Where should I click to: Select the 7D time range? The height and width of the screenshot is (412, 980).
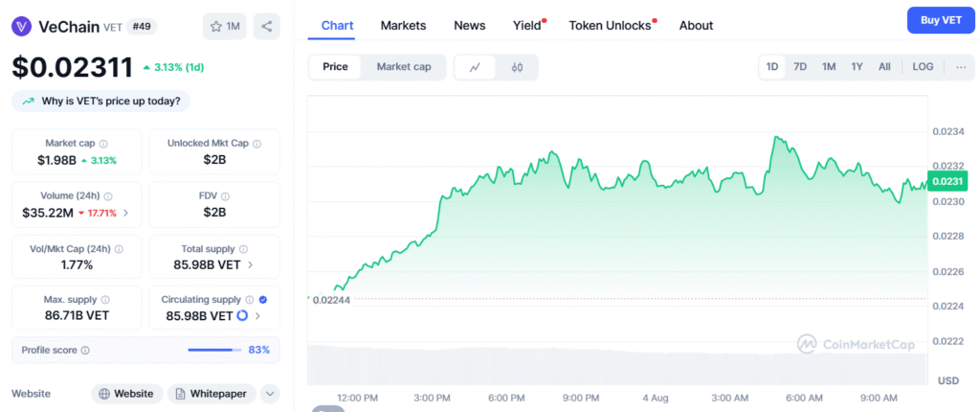(x=800, y=67)
